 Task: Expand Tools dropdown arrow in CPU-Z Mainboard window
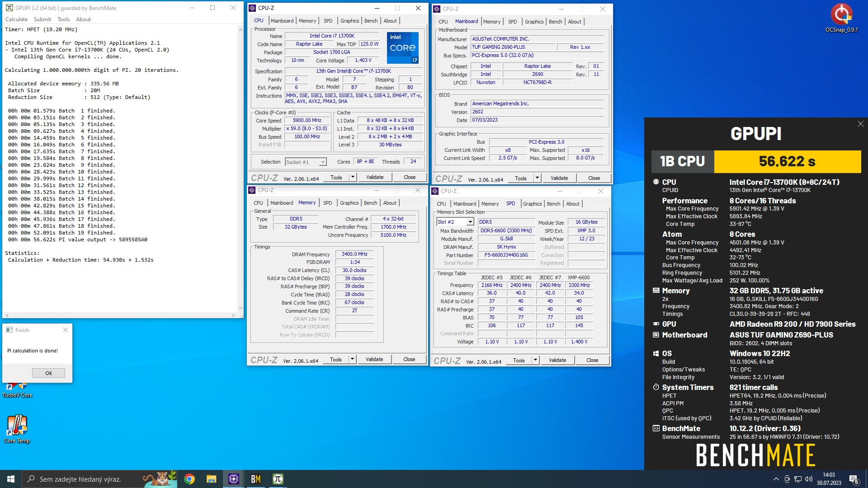pyautogui.click(x=537, y=178)
